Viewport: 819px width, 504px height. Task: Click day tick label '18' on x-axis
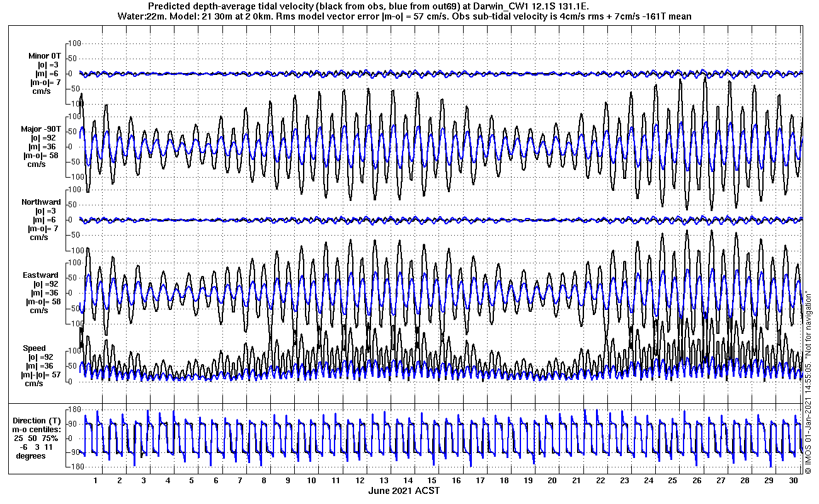504,481
